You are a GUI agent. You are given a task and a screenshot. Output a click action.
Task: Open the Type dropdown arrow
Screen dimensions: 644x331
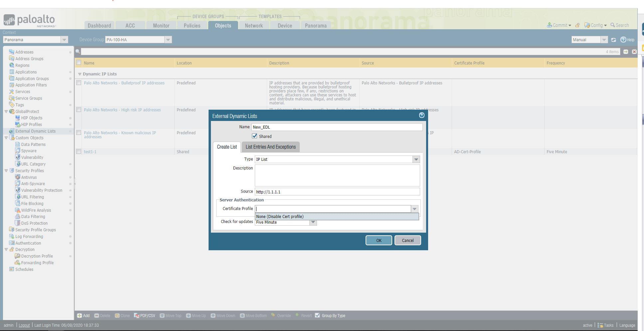click(x=416, y=160)
